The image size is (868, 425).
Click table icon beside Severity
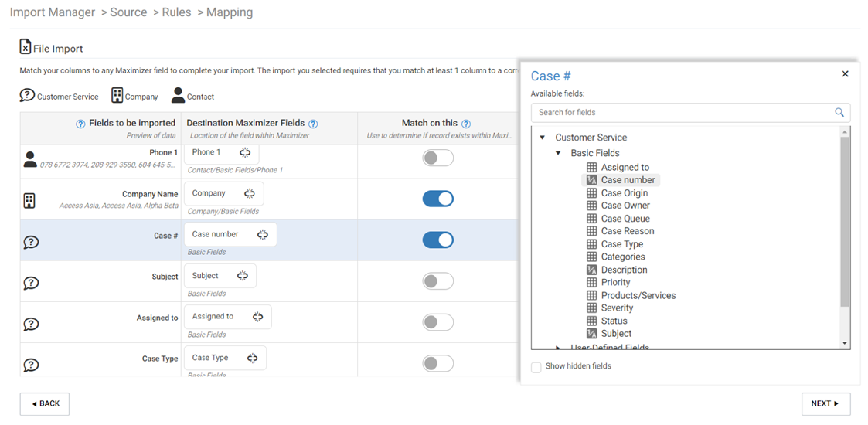point(591,308)
